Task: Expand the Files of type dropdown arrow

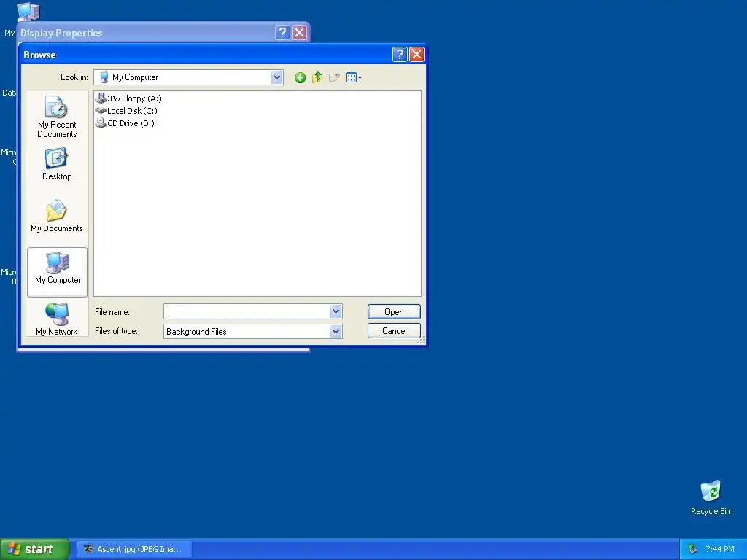Action: click(336, 332)
